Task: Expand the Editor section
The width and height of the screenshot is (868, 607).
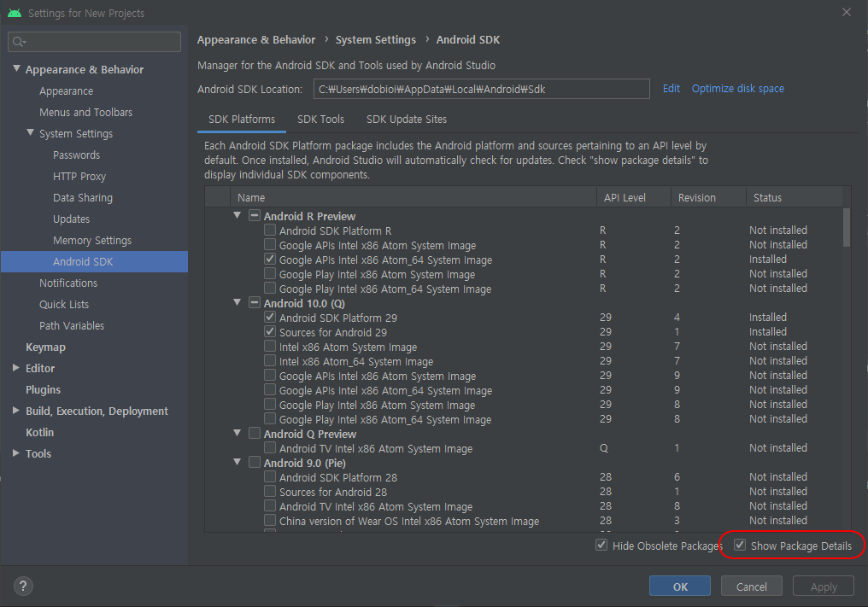Action: pos(16,367)
